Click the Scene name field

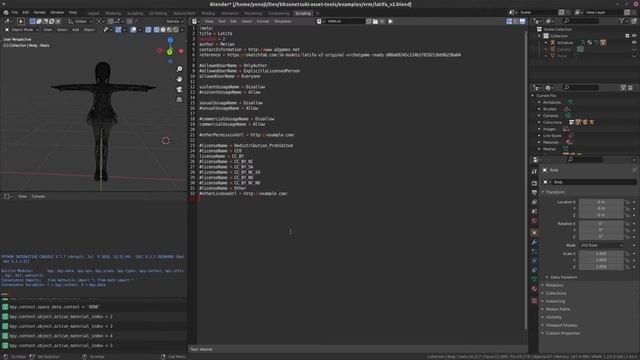pyautogui.click(x=538, y=12)
